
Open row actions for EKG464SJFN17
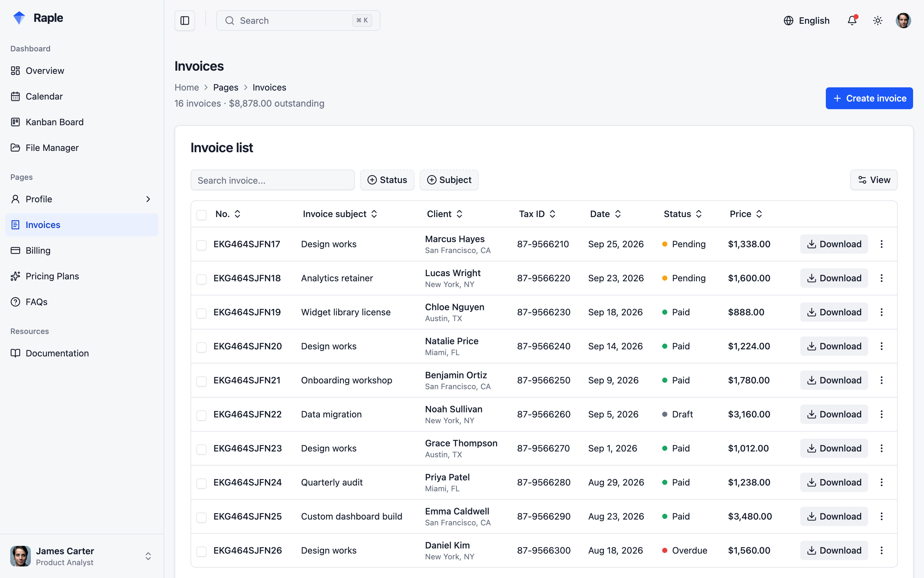pyautogui.click(x=882, y=244)
